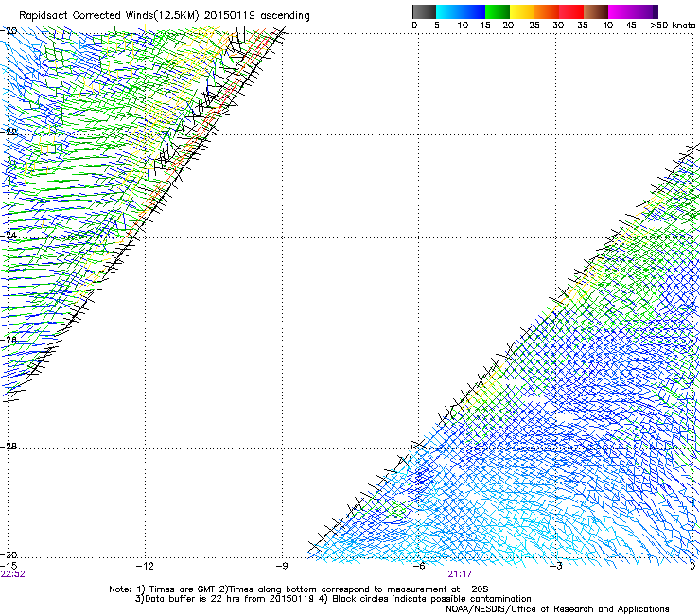Click the gray 0-5 knots color swatch

424,11
